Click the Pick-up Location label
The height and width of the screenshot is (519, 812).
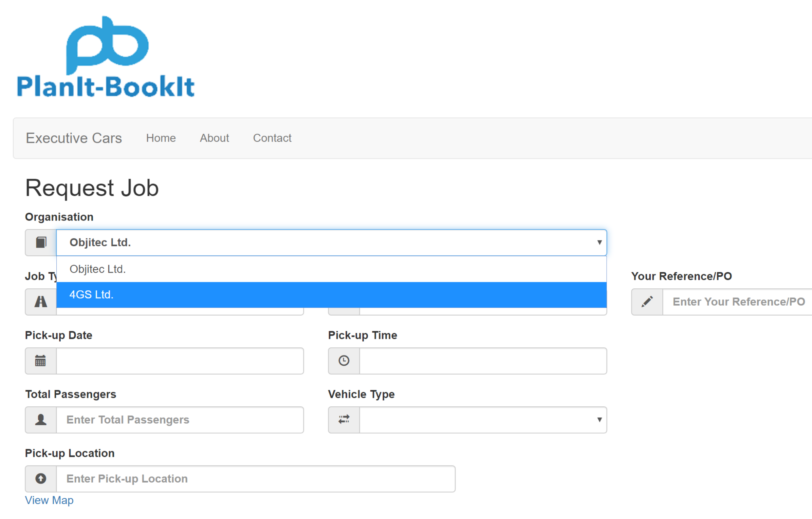[70, 453]
